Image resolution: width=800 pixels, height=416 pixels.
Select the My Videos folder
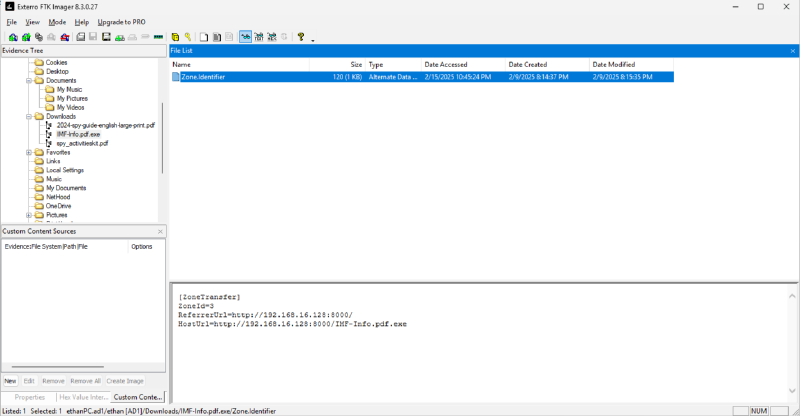[x=70, y=108]
